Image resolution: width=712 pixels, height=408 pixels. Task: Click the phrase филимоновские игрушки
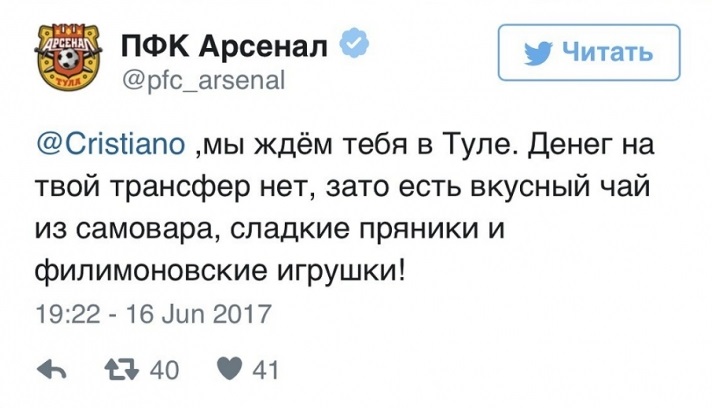[219, 272]
